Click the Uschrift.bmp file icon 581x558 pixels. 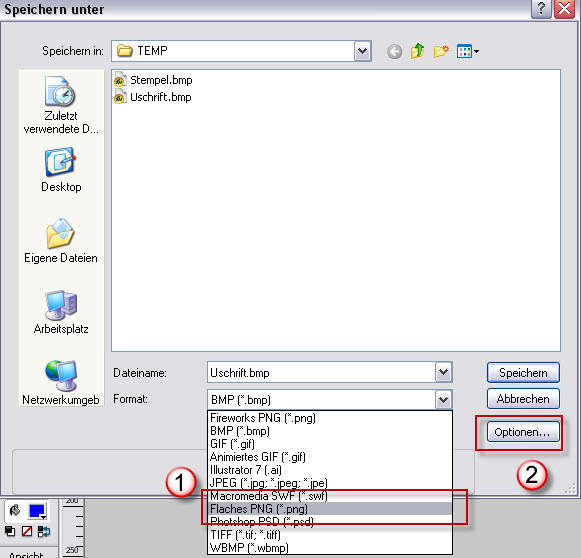coord(119,97)
